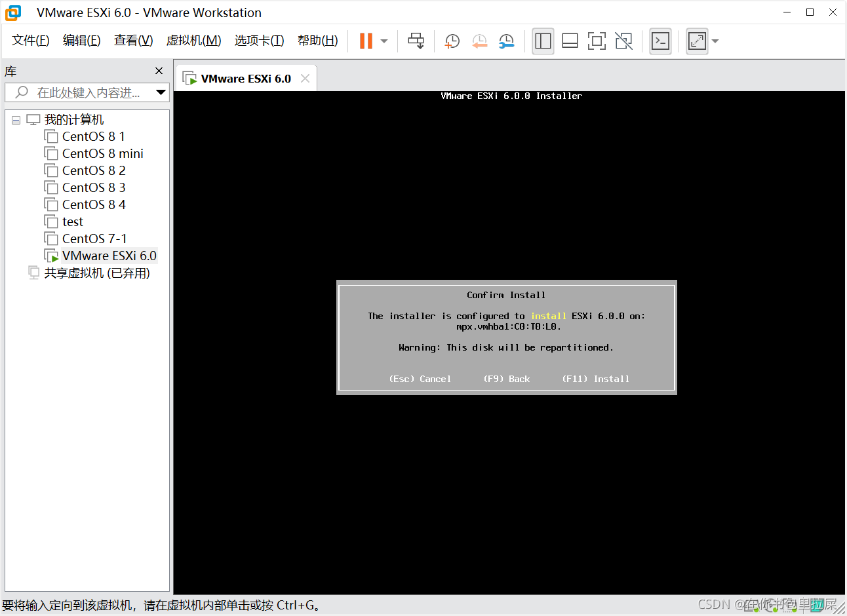Screen dimensions: 847x616
Task: Click the disk mpx.vmhba1:C0:T0:L0 text
Action: 509,326
